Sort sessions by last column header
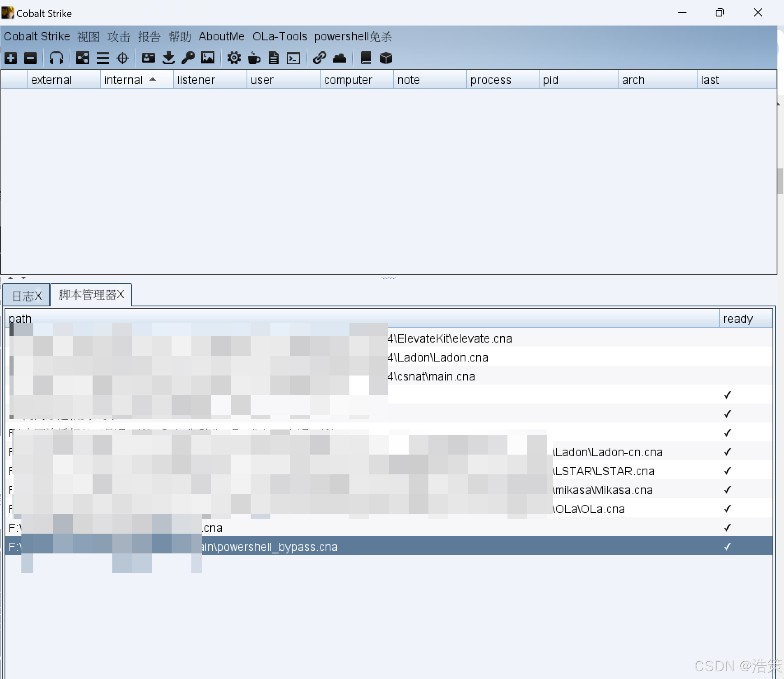Viewport: 784px width, 679px height. (x=737, y=80)
